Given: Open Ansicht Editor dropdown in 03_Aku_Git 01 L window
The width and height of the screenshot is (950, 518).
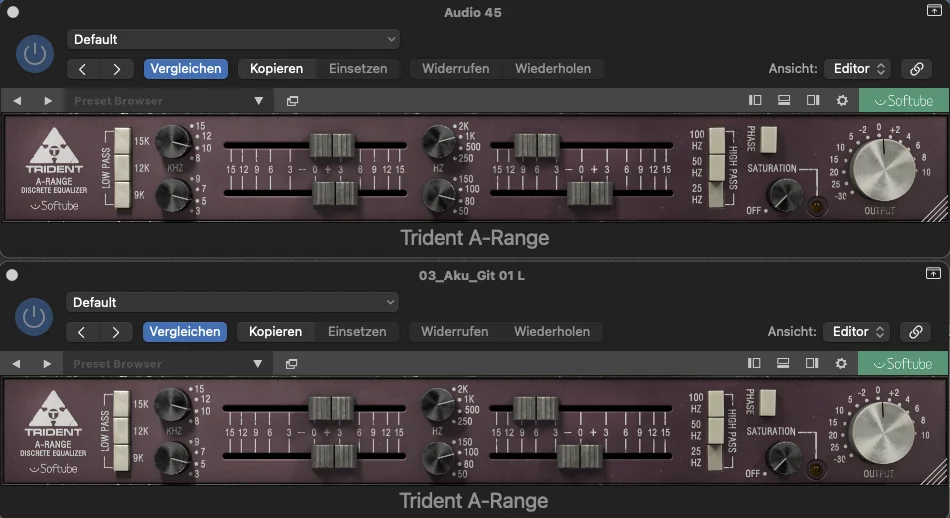Looking at the screenshot, I should (858, 332).
